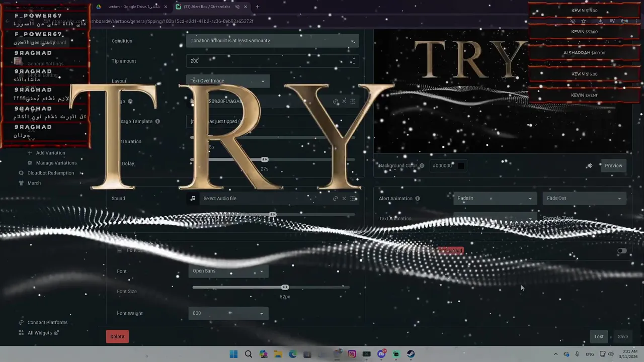Click the link icon in the Image row
Viewport: 644px width, 362px height.
pos(336,102)
